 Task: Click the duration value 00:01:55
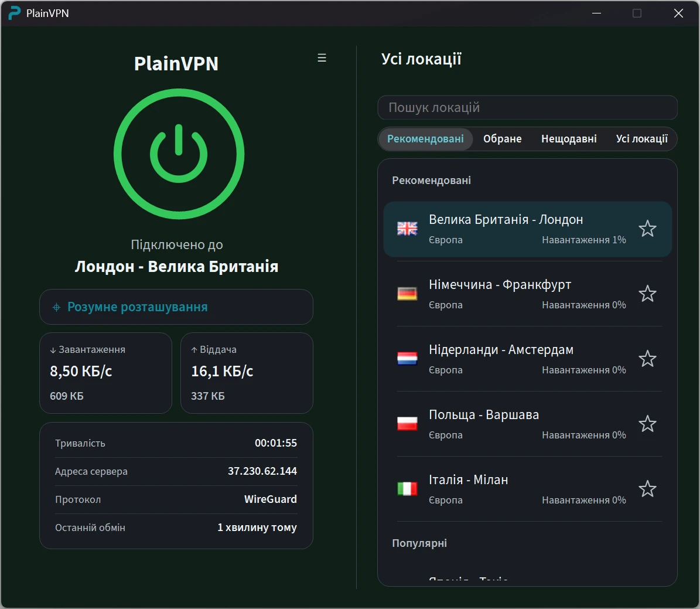(x=275, y=443)
